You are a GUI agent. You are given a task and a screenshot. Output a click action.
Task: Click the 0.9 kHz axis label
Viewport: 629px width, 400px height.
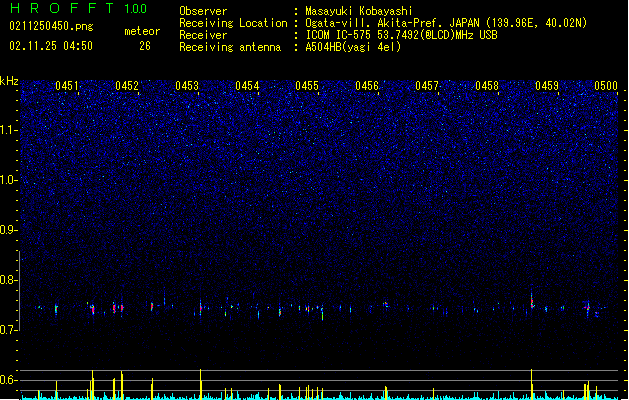click(8, 230)
